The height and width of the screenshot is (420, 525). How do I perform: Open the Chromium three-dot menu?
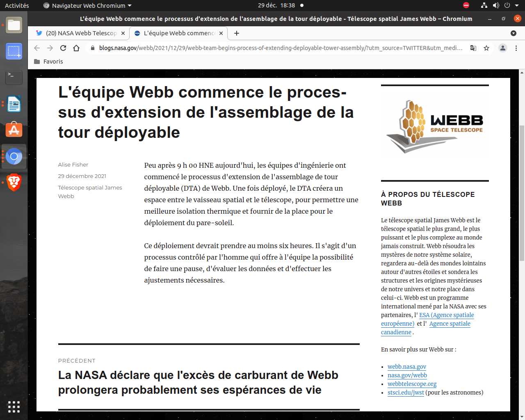click(x=516, y=48)
